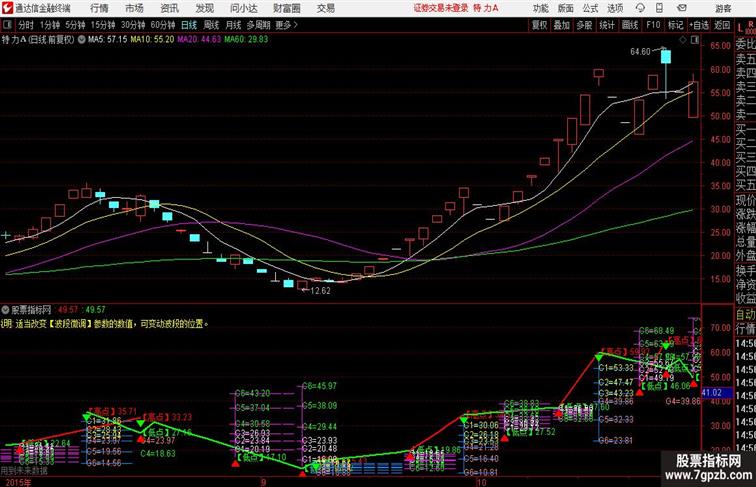
Task: Open the mail envelope icon
Action: pyautogui.click(x=682, y=8)
